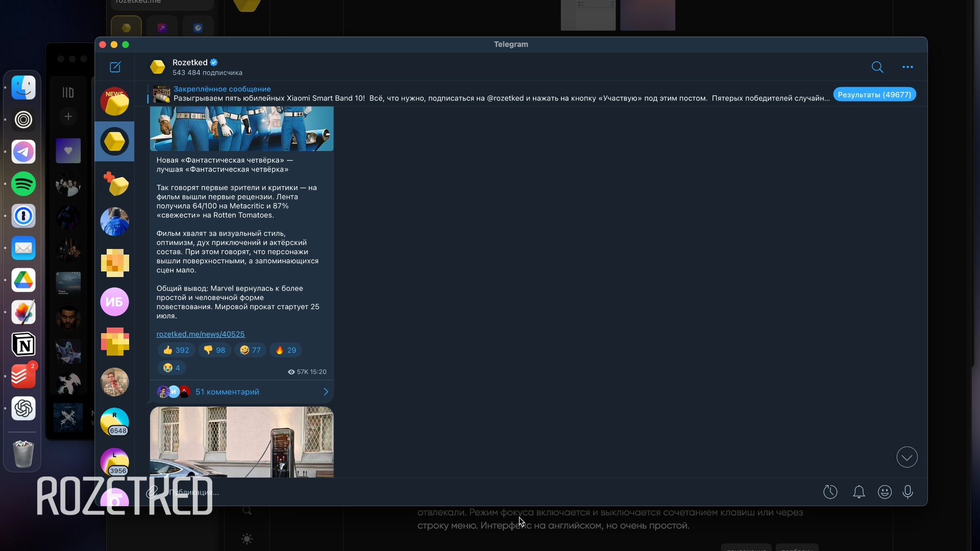The image size is (980, 551).
Task: Open the rozetked.me/news/40525 link
Action: (x=201, y=334)
